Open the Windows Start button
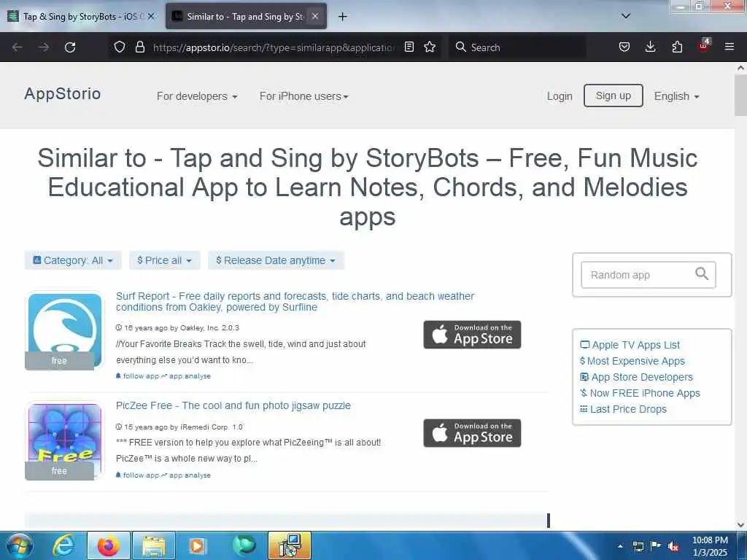The height and width of the screenshot is (560, 747). tap(18, 545)
